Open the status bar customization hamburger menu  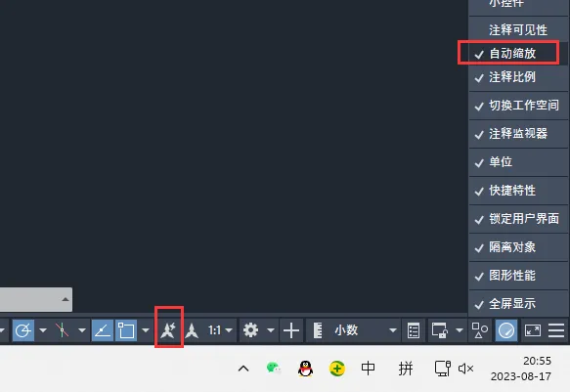[x=556, y=330]
